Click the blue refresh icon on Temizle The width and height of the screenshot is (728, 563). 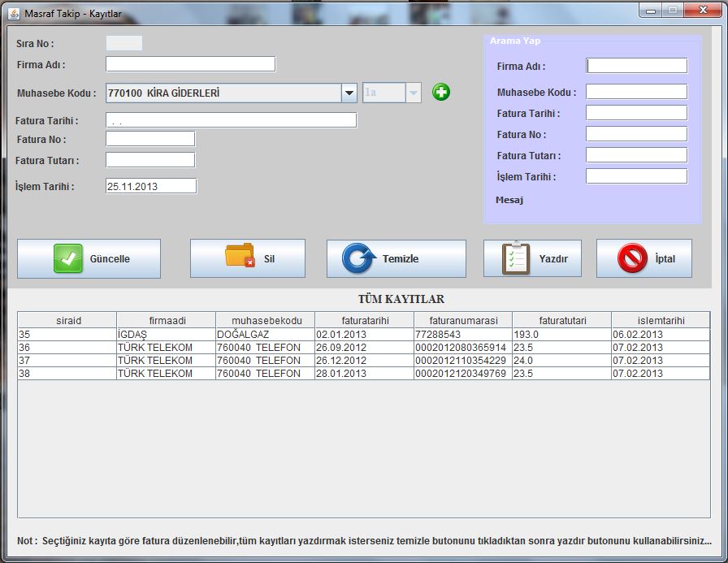coord(358,258)
